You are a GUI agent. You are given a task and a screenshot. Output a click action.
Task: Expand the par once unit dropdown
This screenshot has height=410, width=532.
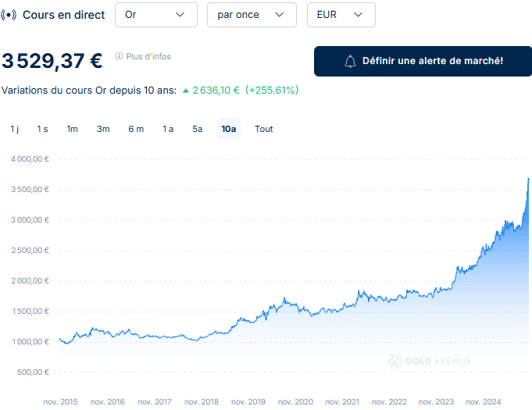pyautogui.click(x=252, y=15)
